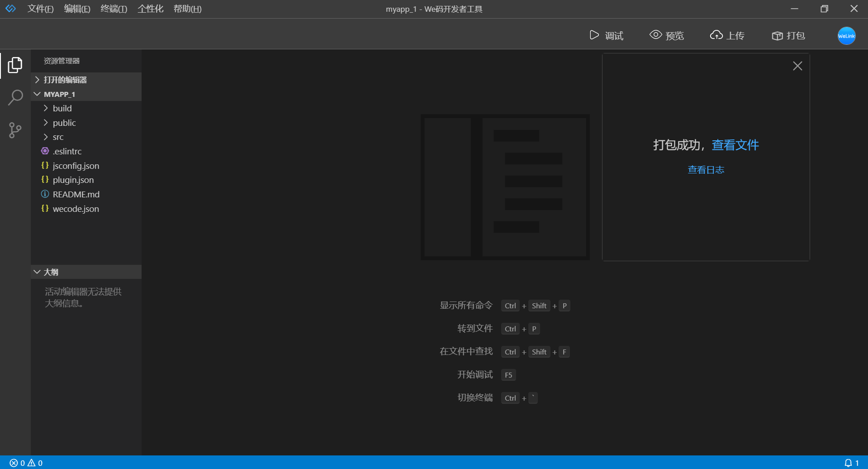Expand the src folder
The height and width of the screenshot is (469, 868).
pos(58,137)
